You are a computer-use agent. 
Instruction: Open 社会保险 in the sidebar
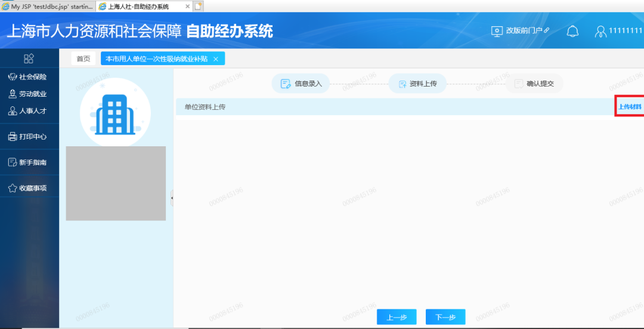pyautogui.click(x=27, y=77)
